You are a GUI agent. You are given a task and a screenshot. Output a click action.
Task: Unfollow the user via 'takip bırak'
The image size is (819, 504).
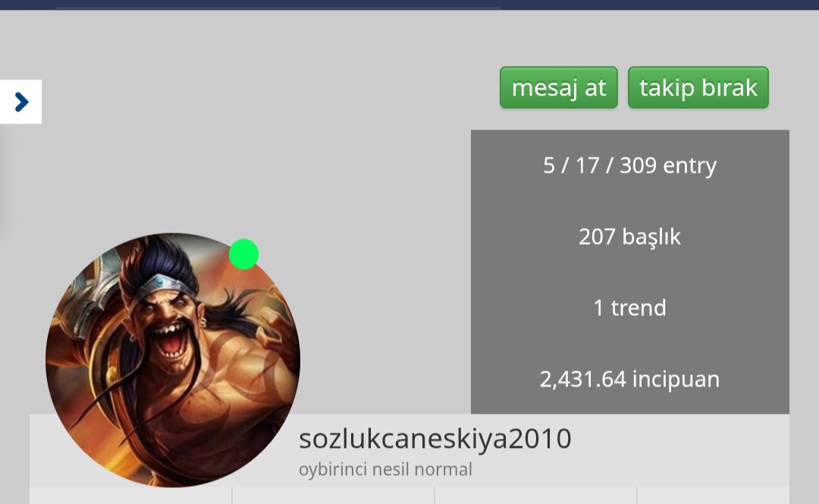[x=698, y=88]
